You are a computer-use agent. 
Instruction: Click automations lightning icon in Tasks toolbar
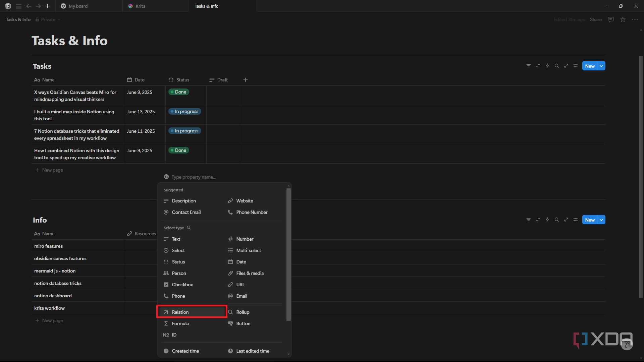click(547, 66)
